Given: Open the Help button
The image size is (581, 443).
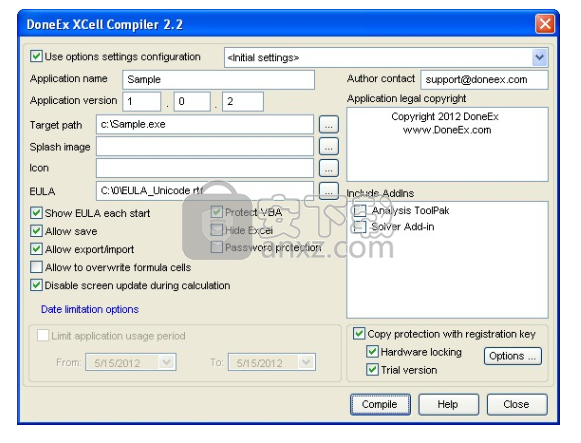Looking at the screenshot, I should point(448,404).
